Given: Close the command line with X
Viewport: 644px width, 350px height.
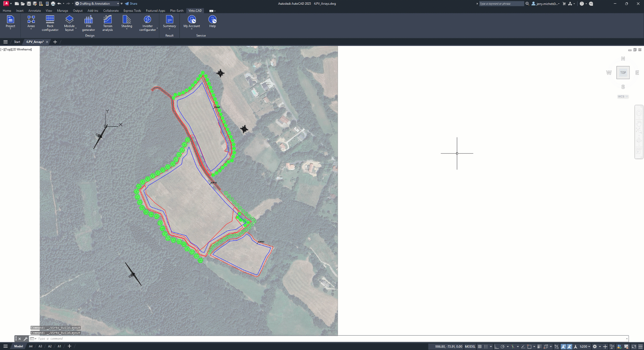Looking at the screenshot, I should coord(19,339).
